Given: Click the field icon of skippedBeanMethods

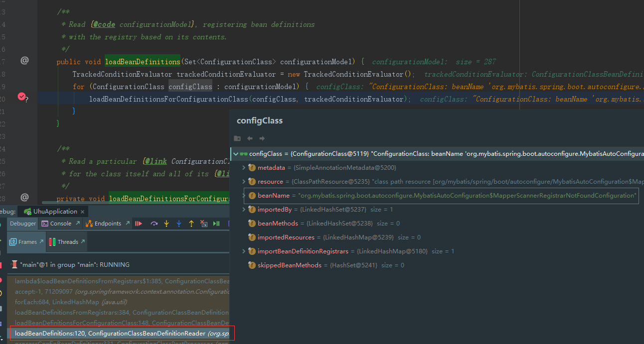Looking at the screenshot, I should click(x=252, y=265).
